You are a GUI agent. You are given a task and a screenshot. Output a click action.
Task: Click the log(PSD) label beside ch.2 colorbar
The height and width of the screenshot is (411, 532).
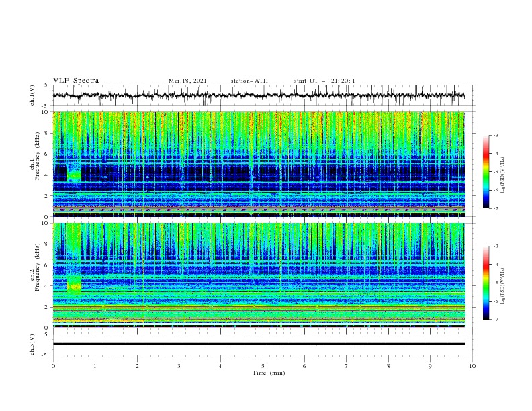503,286
